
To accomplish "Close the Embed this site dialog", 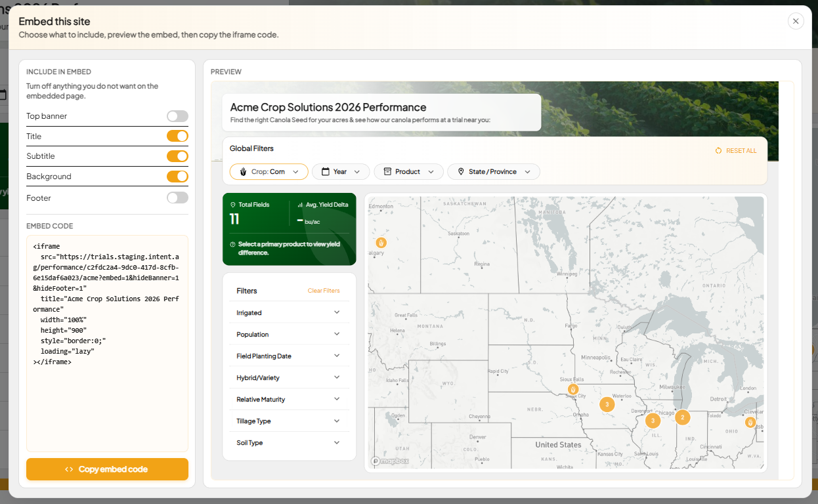I will pos(796,21).
